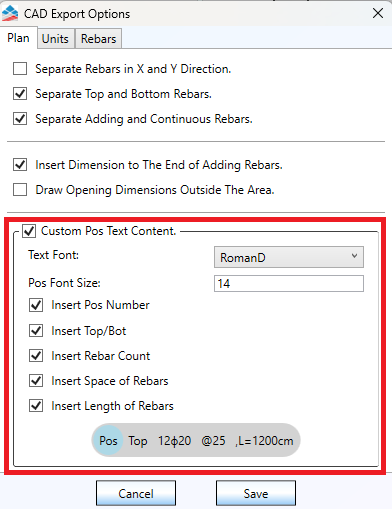392x509 pixels.
Task: Click the CAD Export Options app icon
Action: tap(10, 14)
